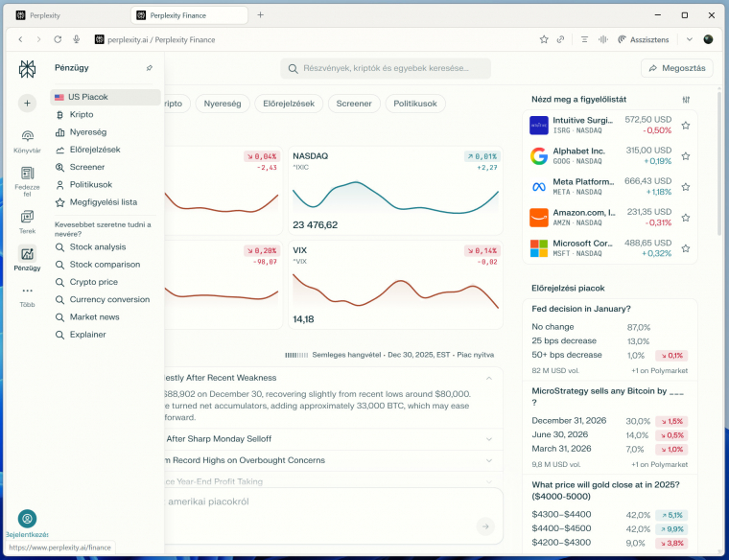Expand the Overbought Concerns news item

pos(488,460)
